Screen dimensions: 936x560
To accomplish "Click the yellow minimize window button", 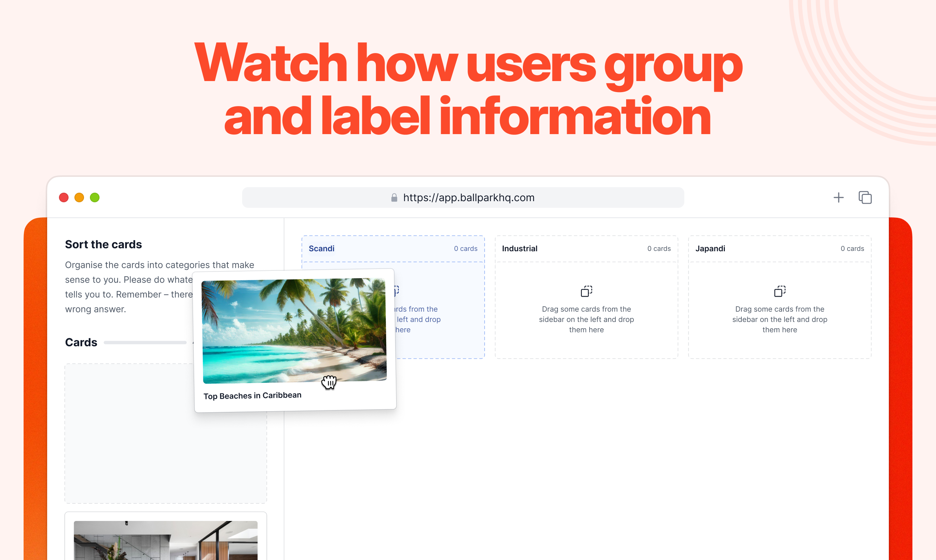I will (79, 197).
